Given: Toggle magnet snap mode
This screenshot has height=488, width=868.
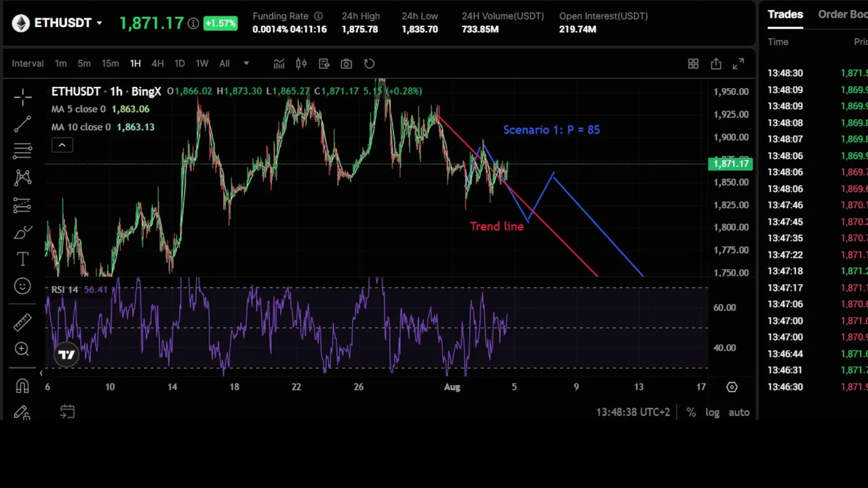Looking at the screenshot, I should (x=22, y=386).
